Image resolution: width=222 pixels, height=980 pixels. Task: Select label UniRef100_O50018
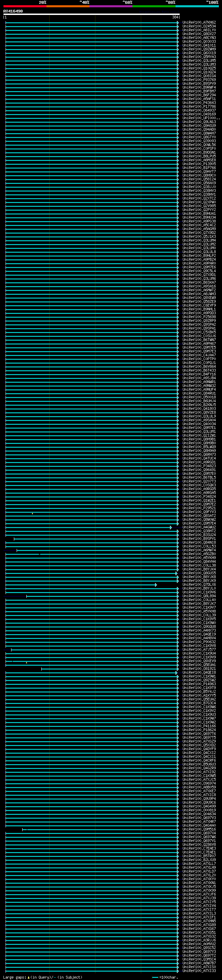coord(199,397)
